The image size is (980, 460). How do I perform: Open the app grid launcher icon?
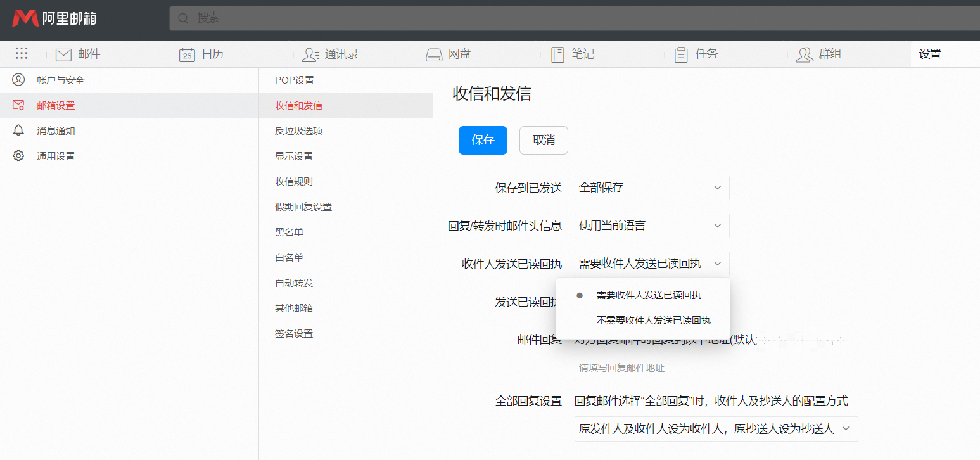click(x=22, y=54)
